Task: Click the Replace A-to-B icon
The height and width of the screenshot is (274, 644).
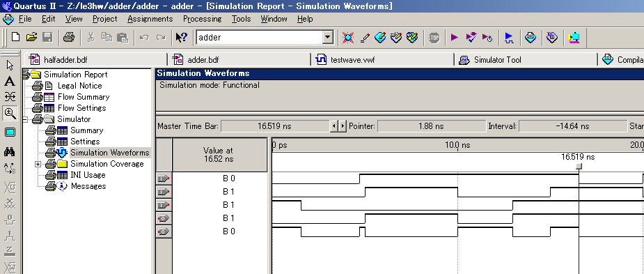Action: (10, 168)
